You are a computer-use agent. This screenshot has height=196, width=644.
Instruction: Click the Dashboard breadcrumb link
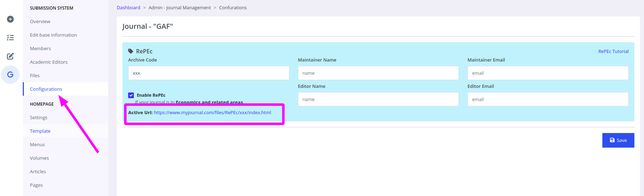(128, 8)
